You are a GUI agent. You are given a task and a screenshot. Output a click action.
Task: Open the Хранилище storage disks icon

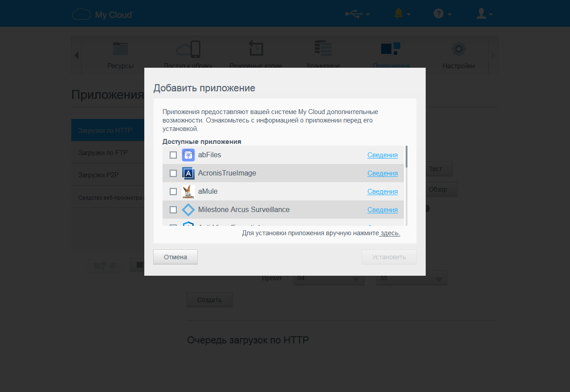323,49
